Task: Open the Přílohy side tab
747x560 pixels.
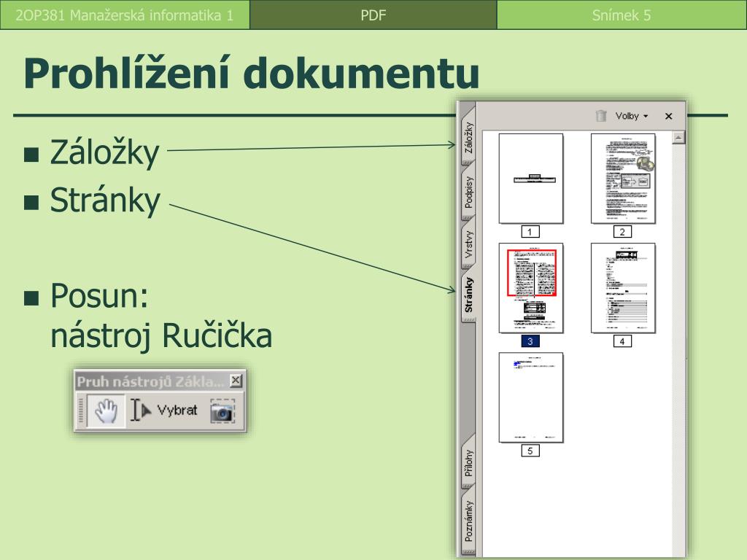Action: pos(469,463)
